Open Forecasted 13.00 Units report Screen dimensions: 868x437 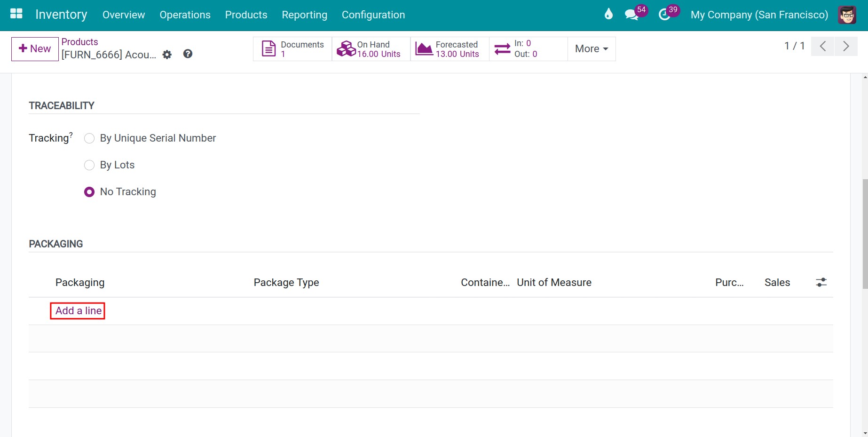click(x=450, y=49)
